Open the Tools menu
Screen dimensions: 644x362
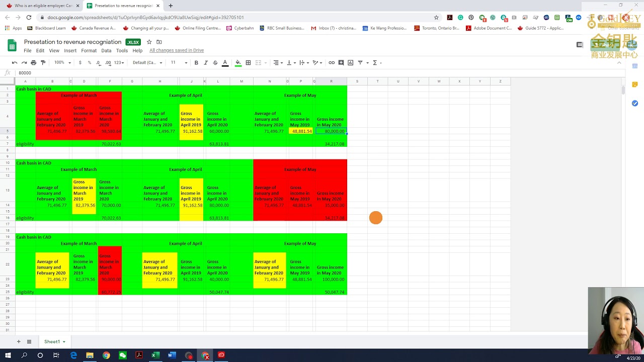(x=122, y=51)
